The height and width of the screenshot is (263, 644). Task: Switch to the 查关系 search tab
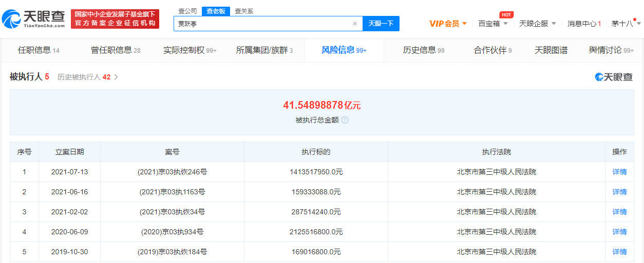244,11
